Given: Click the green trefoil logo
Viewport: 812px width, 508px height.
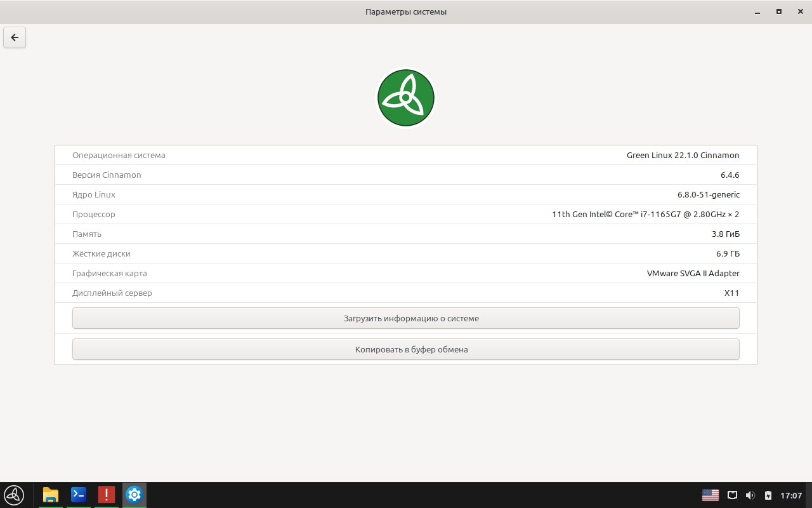Looking at the screenshot, I should tap(406, 98).
